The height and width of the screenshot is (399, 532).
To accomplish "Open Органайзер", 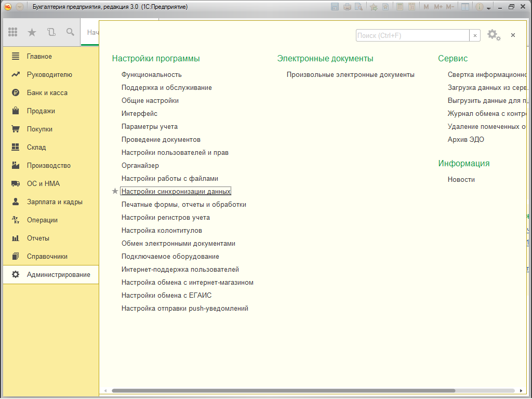I will [140, 166].
